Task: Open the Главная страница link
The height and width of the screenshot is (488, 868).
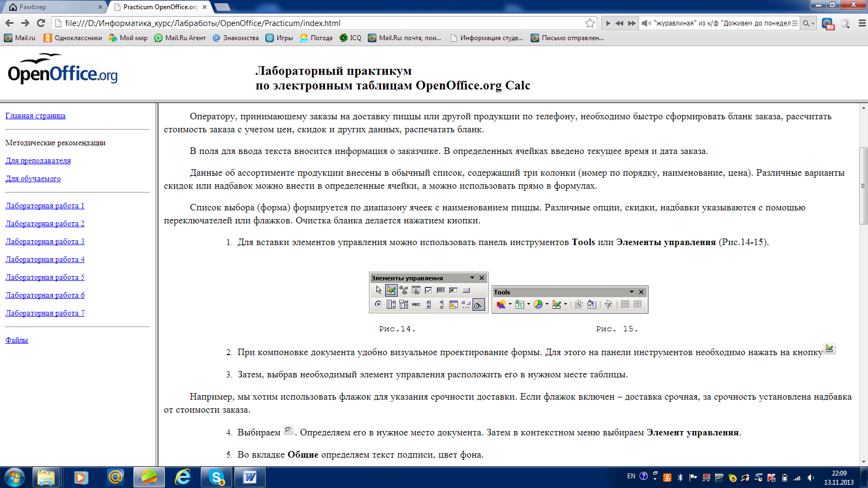Action: click(35, 115)
